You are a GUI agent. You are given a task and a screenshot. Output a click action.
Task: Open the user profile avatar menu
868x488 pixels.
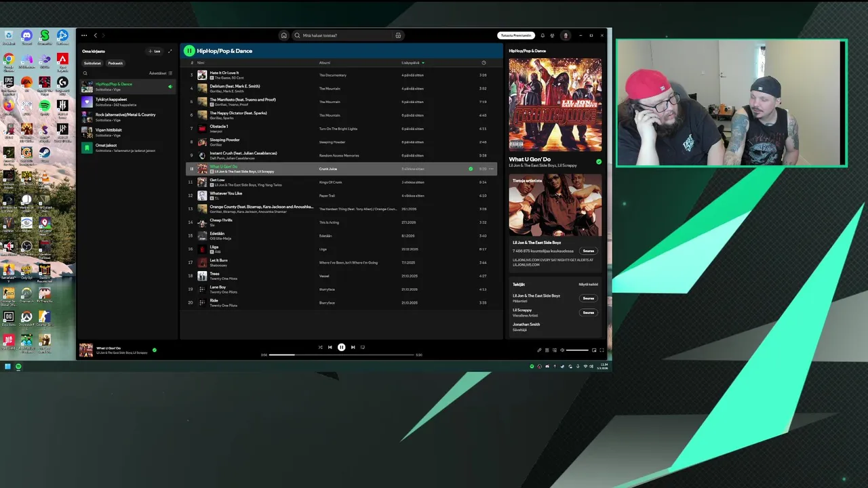[566, 35]
